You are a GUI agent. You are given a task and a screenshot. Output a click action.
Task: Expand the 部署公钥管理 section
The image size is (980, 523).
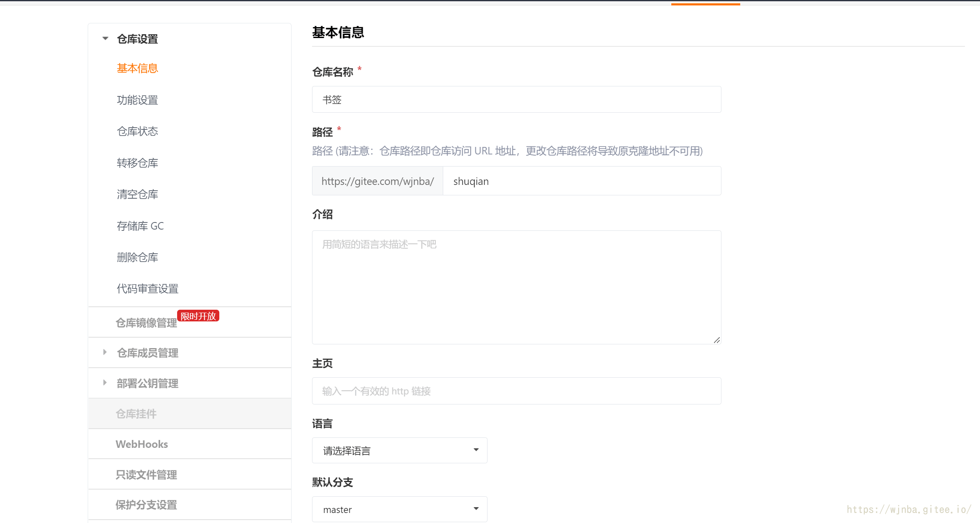105,383
